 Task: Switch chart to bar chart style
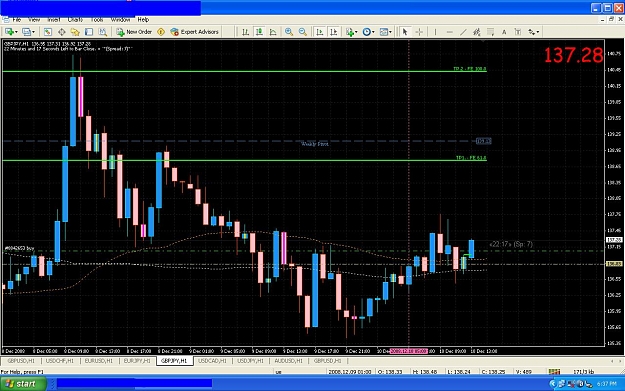pos(246,31)
